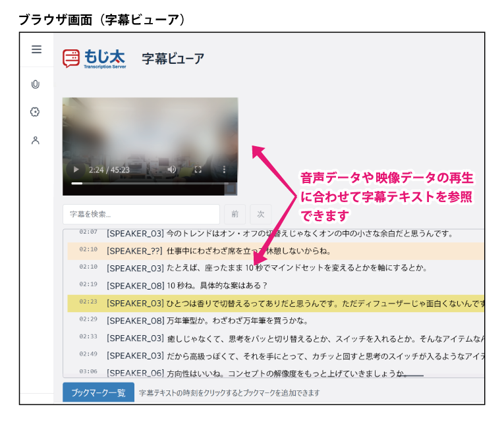Focus the 字幕を検索 search field
Viewport: 504px width, 422px height.
coord(141,214)
